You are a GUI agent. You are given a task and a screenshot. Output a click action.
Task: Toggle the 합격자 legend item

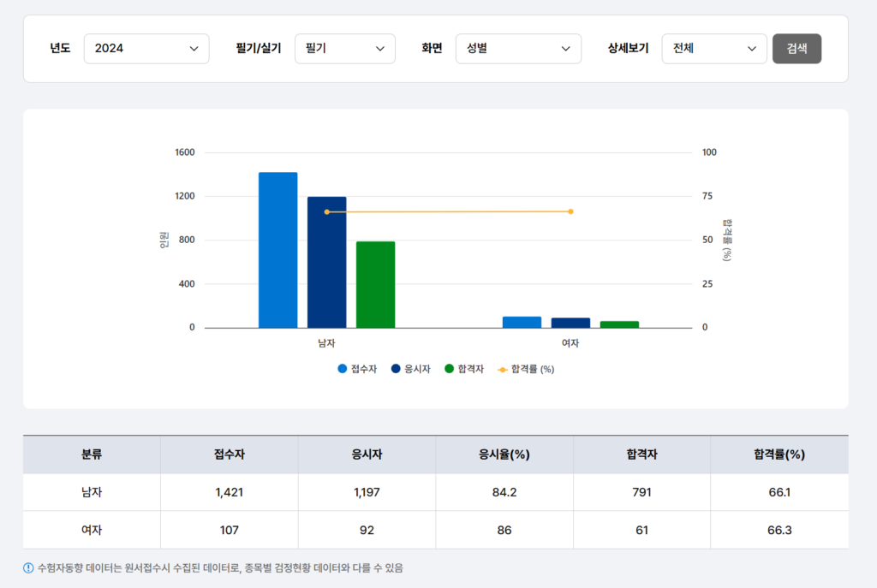tap(464, 369)
